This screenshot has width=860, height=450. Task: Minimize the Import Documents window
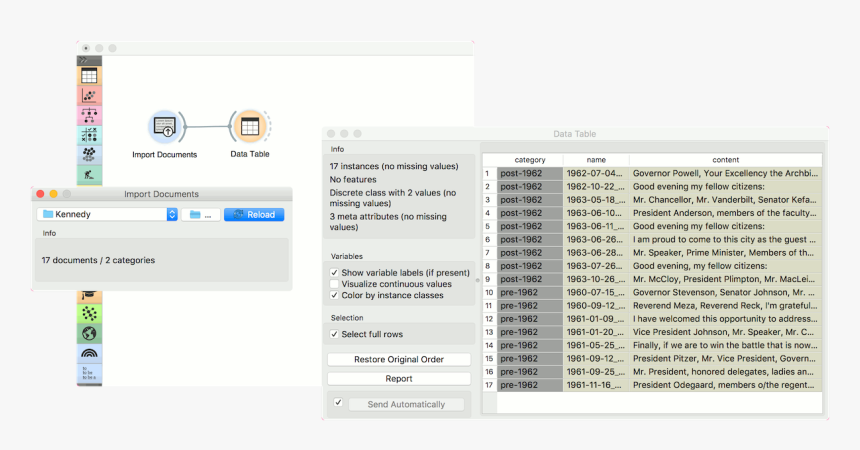click(53, 194)
